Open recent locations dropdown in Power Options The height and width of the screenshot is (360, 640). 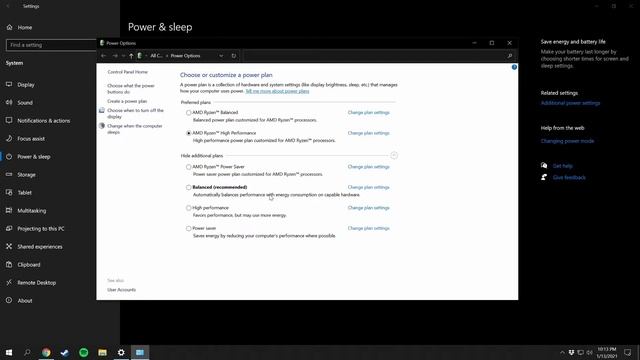pos(123,56)
